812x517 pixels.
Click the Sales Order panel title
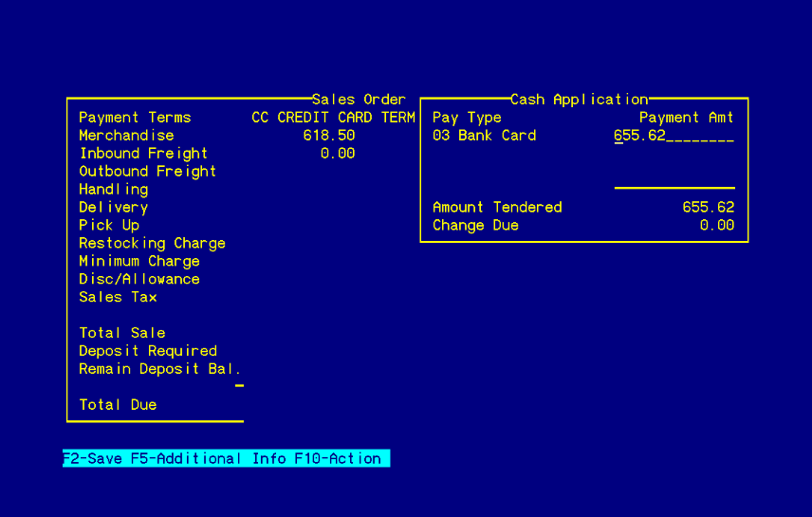(x=359, y=100)
